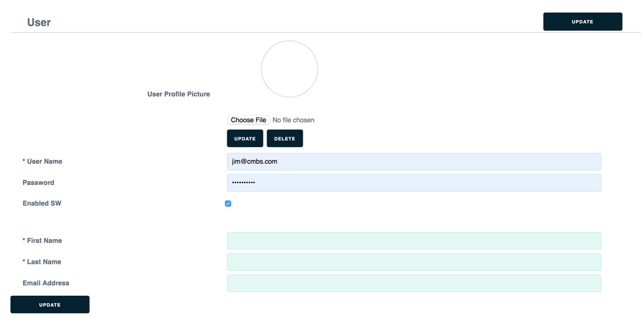Click the UPDATE button beside the User heading
The image size is (644, 323).
582,22
